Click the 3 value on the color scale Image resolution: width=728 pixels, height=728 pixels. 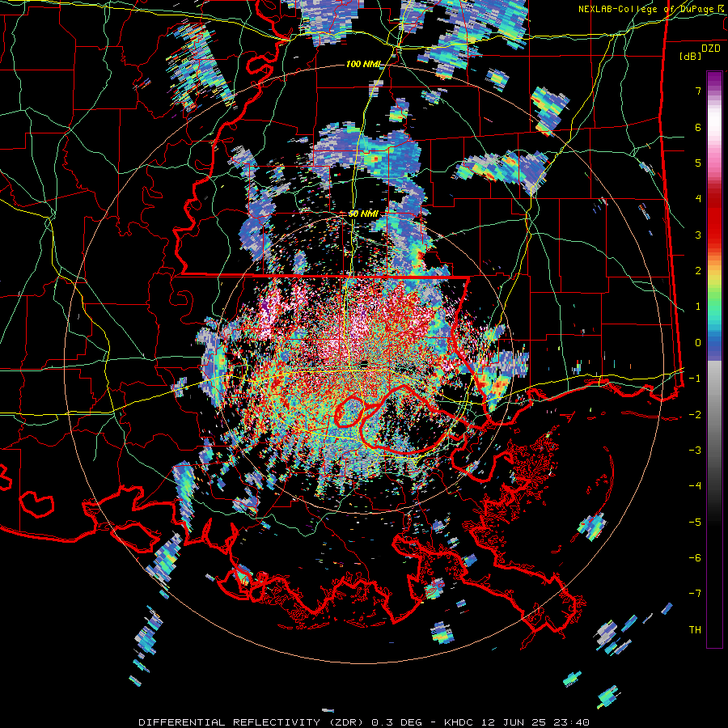[x=698, y=235]
